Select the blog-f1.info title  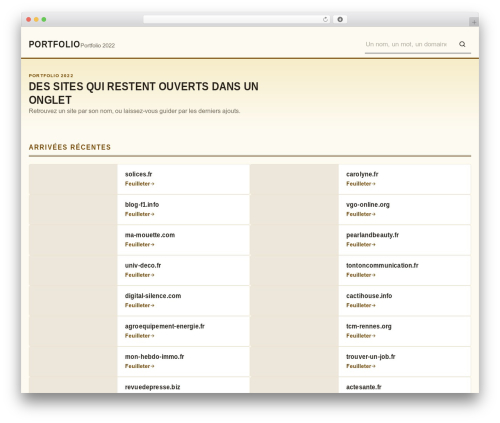coord(142,204)
